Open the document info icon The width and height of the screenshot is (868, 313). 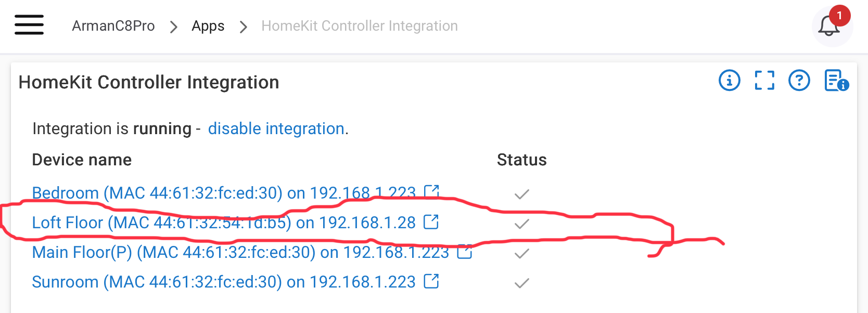[x=836, y=81]
